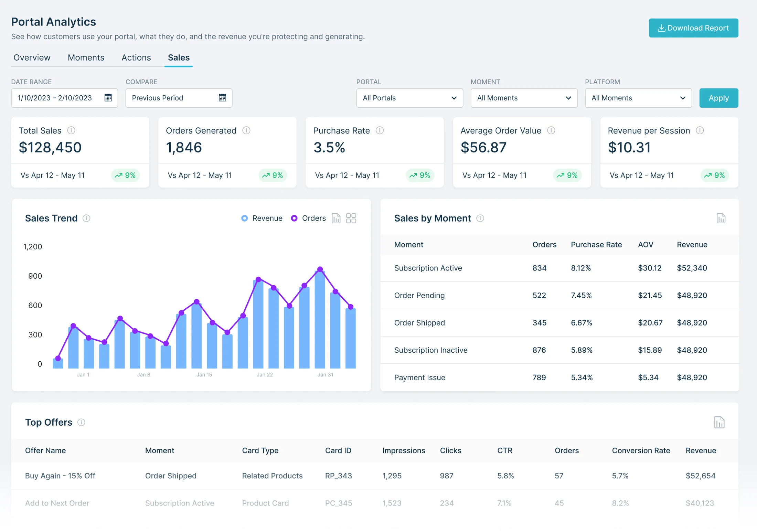Click the 9% badge on Total Sales card
This screenshot has height=532, width=757.
click(125, 175)
